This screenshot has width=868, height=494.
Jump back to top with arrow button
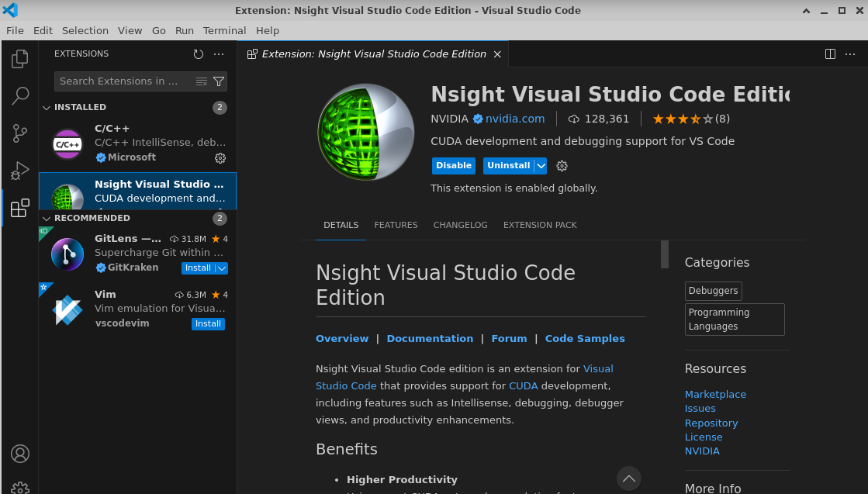(x=629, y=478)
